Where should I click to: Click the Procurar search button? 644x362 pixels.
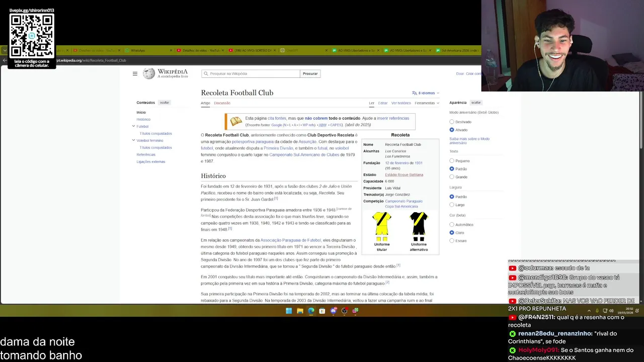click(310, 73)
